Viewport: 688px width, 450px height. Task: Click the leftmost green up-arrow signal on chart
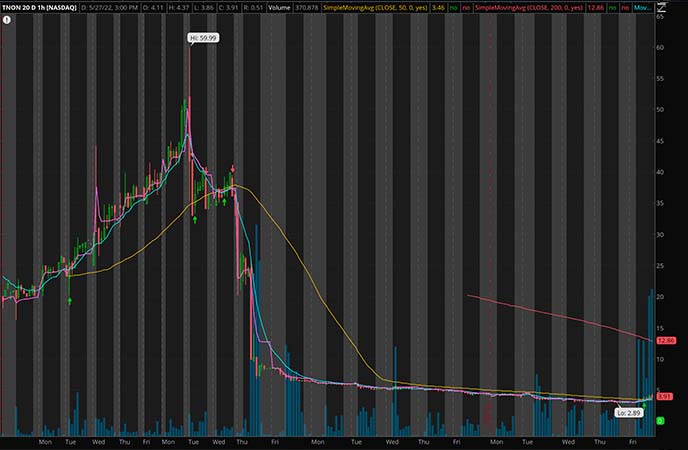70,298
